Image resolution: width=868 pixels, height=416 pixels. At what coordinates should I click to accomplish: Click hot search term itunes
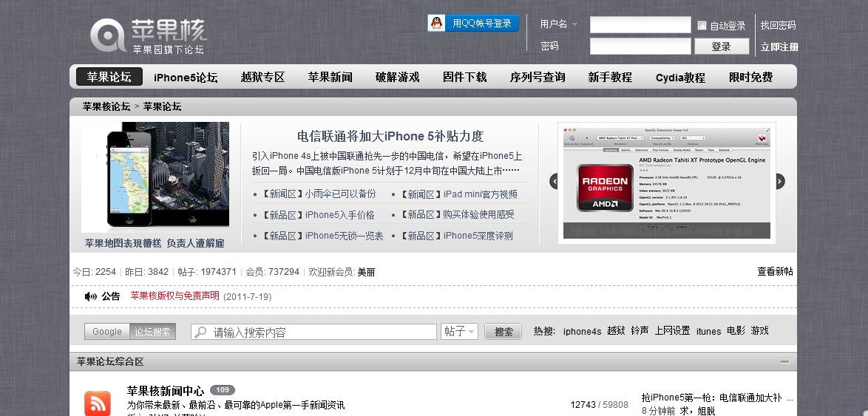pyautogui.click(x=708, y=331)
